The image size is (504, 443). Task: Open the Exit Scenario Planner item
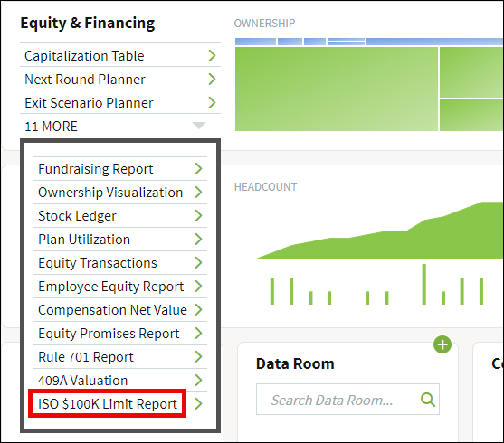point(120,103)
